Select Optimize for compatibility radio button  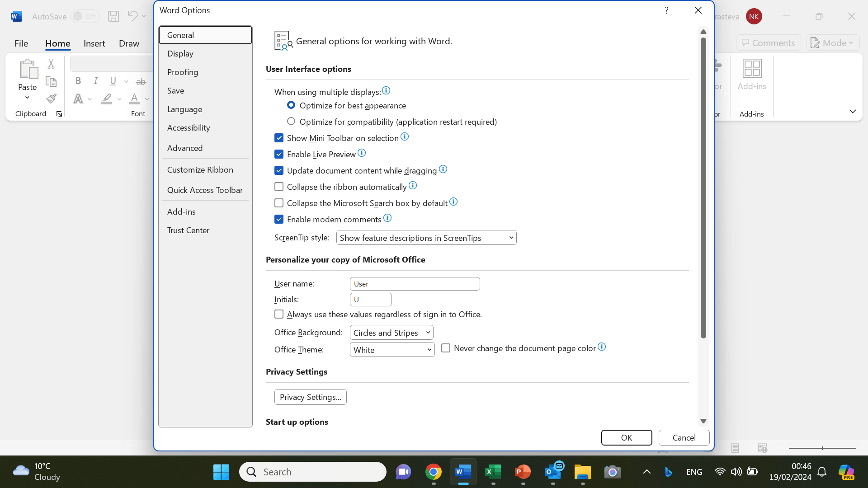click(291, 121)
